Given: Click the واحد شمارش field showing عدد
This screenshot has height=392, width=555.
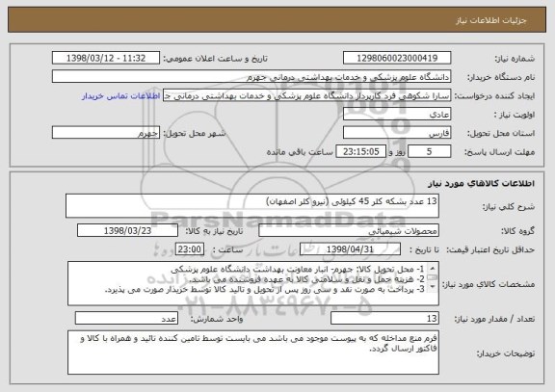Looking at the screenshot, I should pyautogui.click(x=126, y=319).
